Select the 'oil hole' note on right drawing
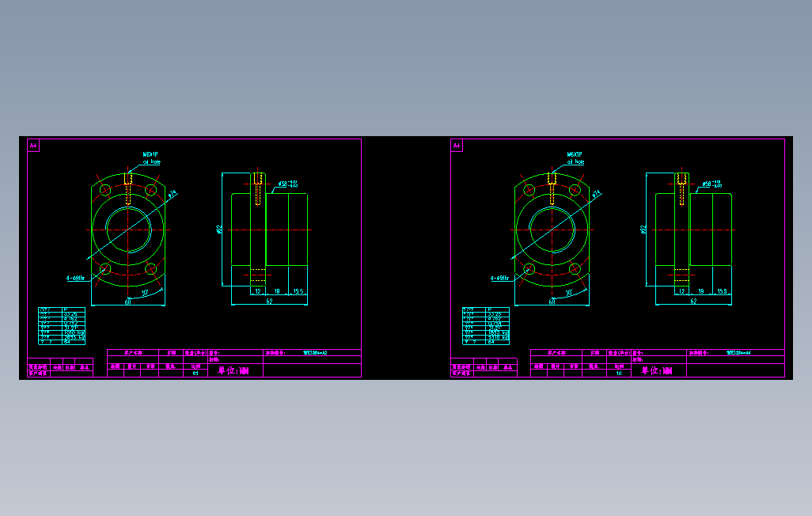The height and width of the screenshot is (516, 812). click(575, 162)
